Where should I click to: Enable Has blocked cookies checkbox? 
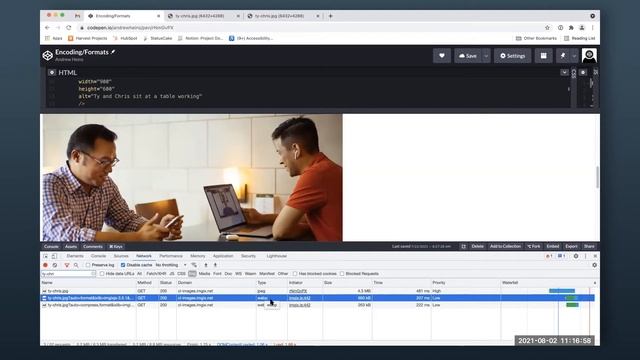pyautogui.click(x=295, y=273)
